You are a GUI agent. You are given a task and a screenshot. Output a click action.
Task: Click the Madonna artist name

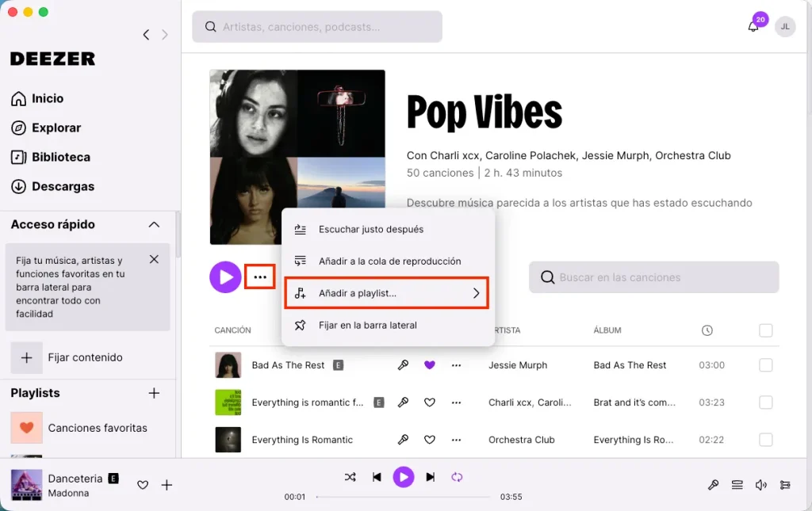68,493
